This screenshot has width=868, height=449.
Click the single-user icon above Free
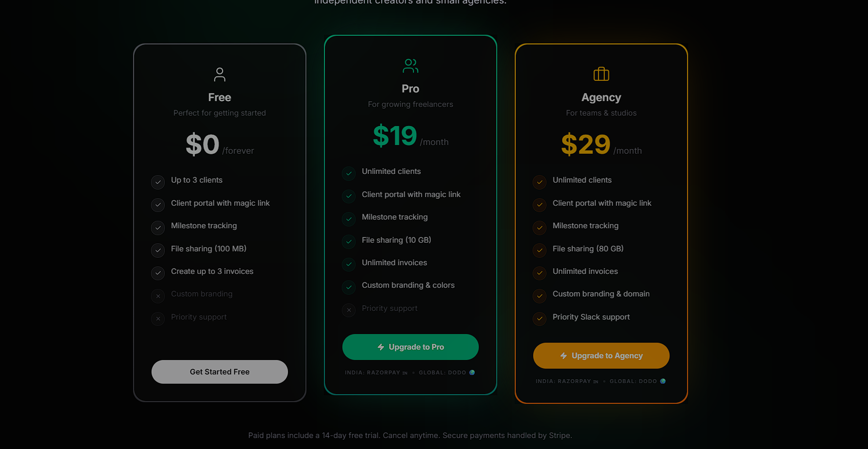[x=220, y=75]
